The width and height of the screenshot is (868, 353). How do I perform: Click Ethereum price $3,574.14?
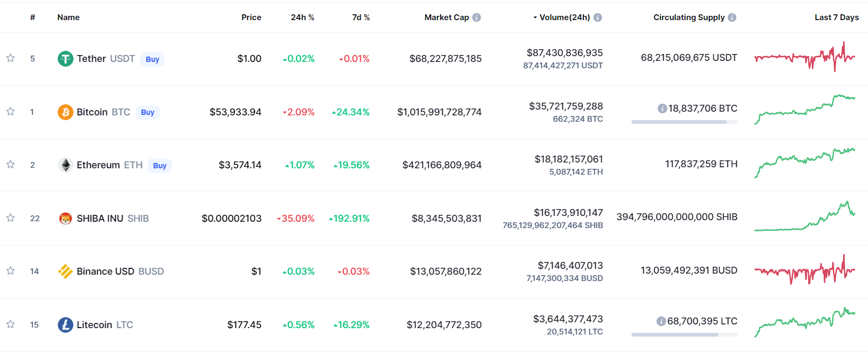click(x=240, y=165)
